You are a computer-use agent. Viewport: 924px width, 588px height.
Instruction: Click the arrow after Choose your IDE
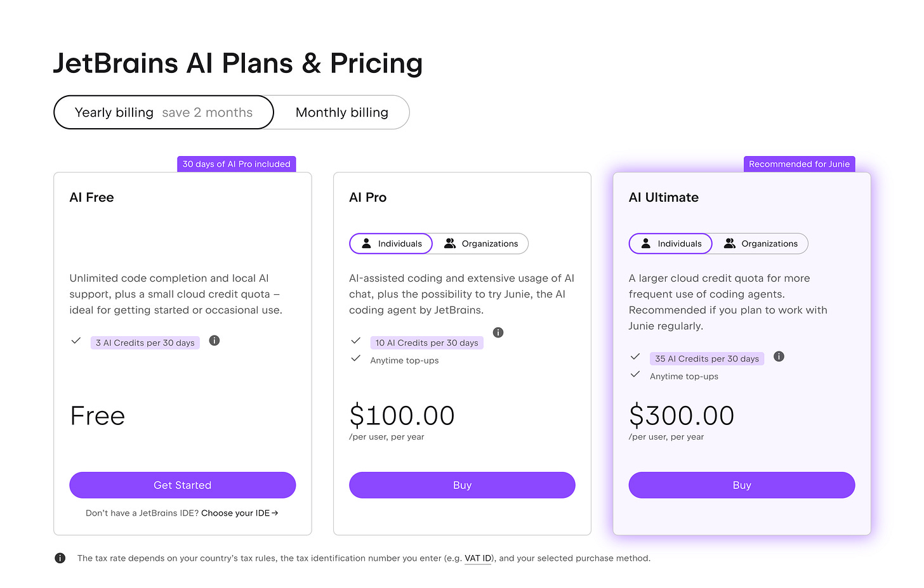[275, 513]
